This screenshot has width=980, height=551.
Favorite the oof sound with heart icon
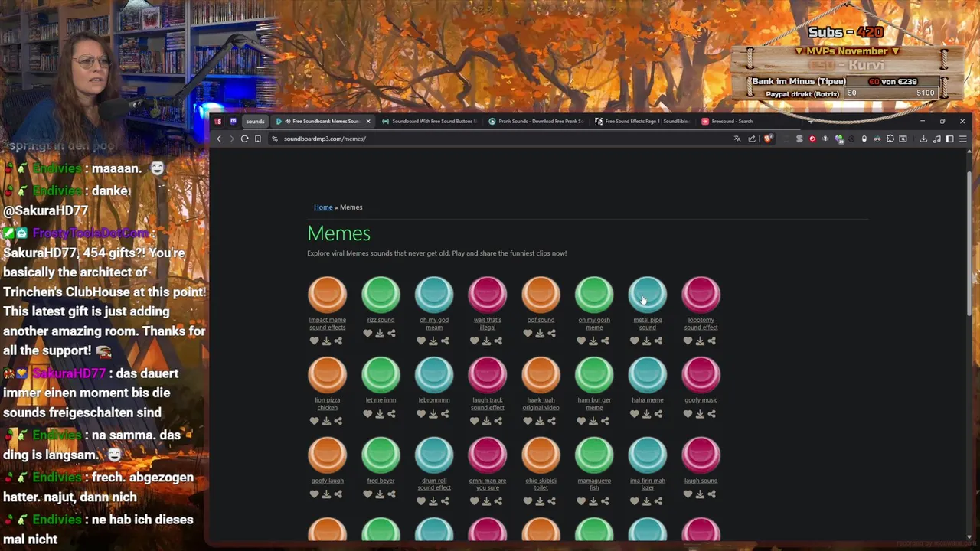click(x=528, y=334)
